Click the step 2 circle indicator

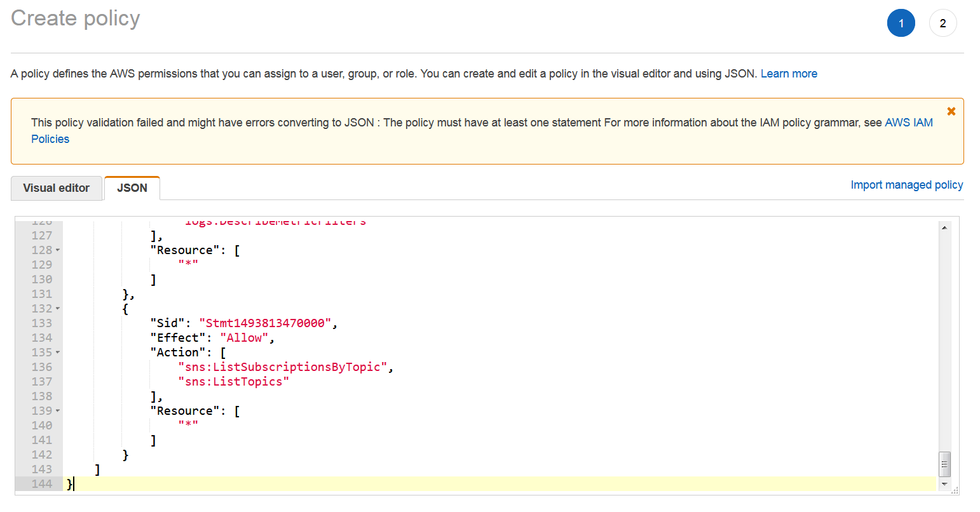(943, 23)
